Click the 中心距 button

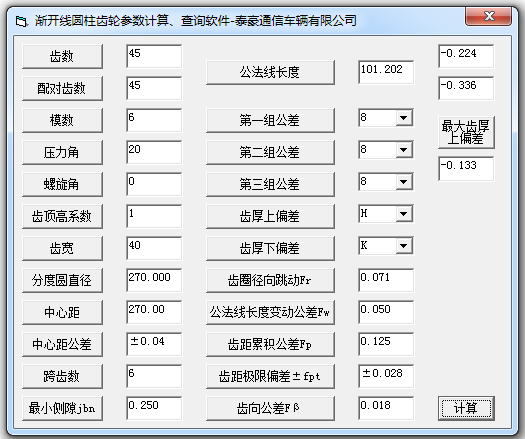(x=62, y=312)
